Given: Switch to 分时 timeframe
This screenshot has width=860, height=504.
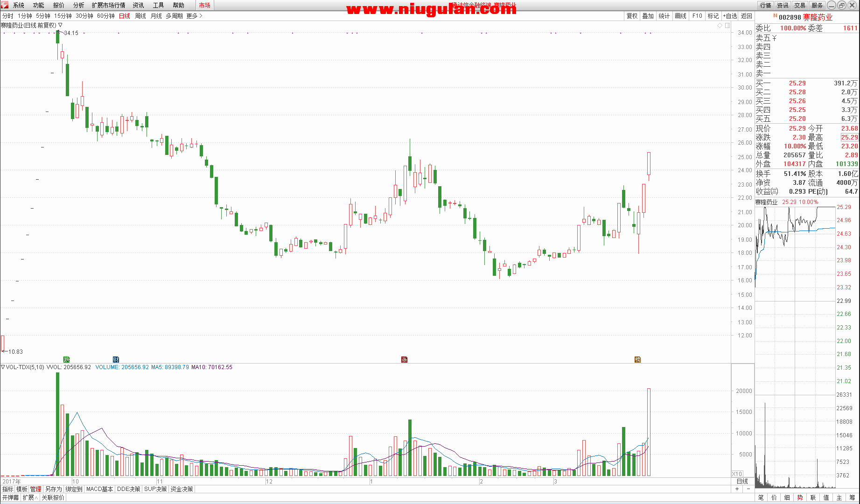Looking at the screenshot, I should (8, 16).
